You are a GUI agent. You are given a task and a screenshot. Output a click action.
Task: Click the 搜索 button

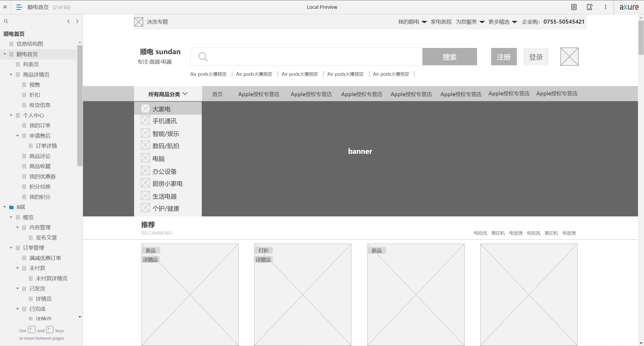(x=450, y=57)
